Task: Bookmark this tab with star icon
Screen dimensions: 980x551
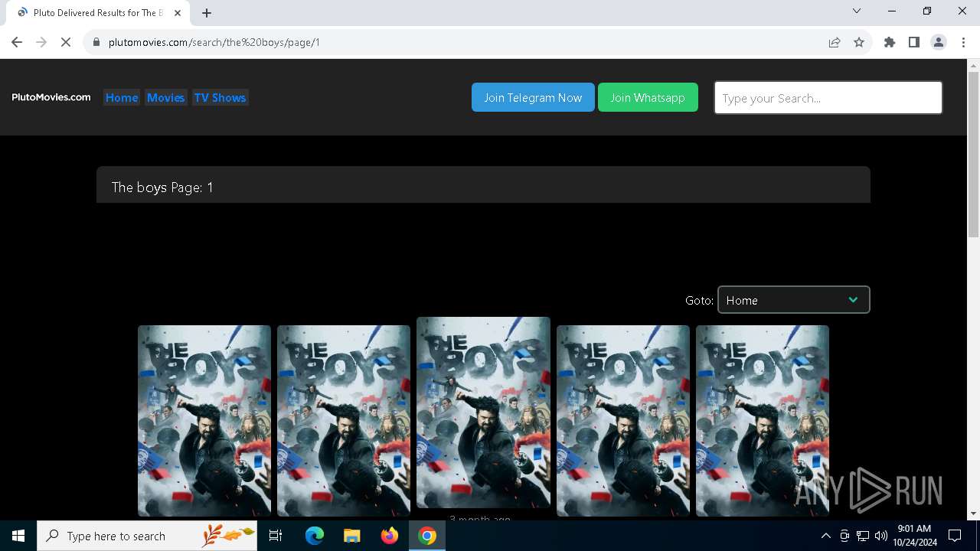Action: 859,42
